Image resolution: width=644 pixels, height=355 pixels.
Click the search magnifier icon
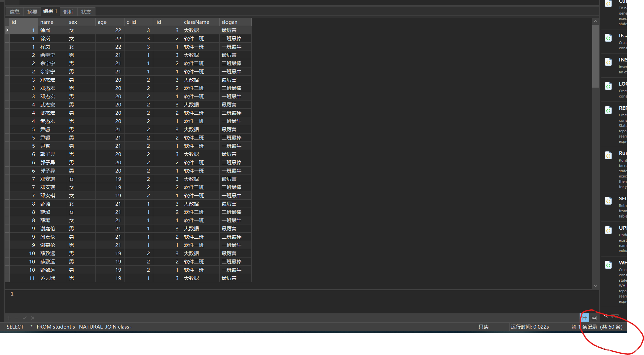(x=606, y=316)
